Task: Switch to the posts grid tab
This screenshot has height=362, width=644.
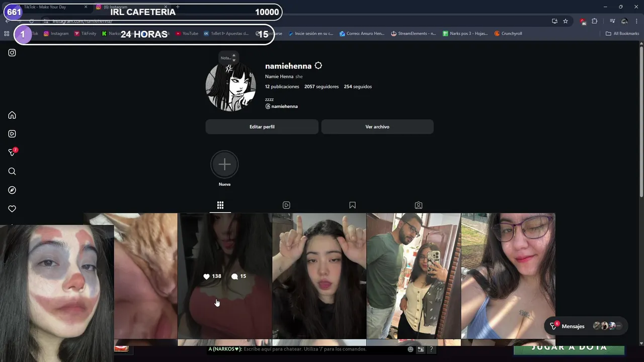Action: [x=220, y=205]
